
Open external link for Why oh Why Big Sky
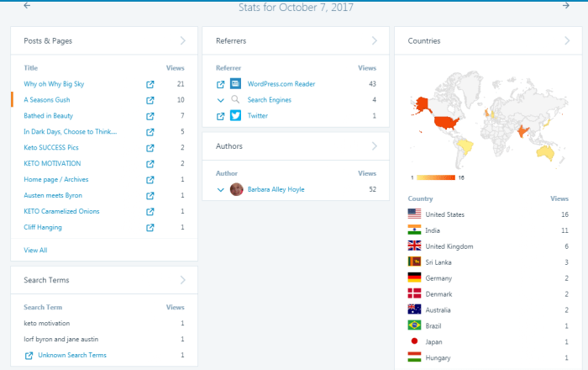pos(150,84)
